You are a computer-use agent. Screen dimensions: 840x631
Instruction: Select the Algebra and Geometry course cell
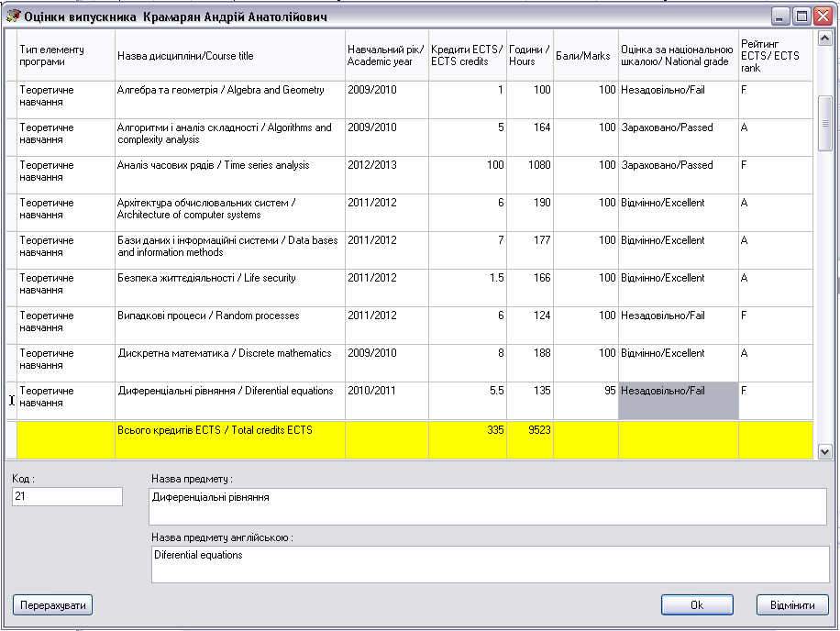230,100
